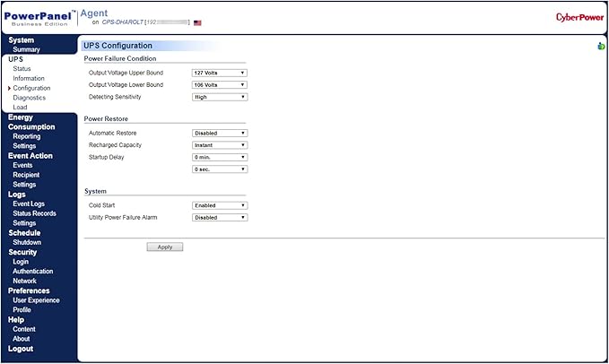Select Startup Delay minutes dropdown

coord(220,157)
